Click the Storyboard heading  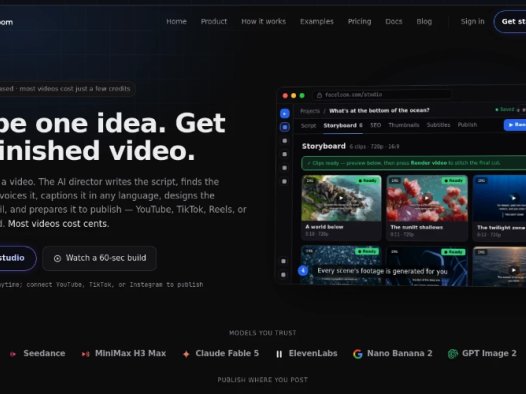click(x=323, y=146)
